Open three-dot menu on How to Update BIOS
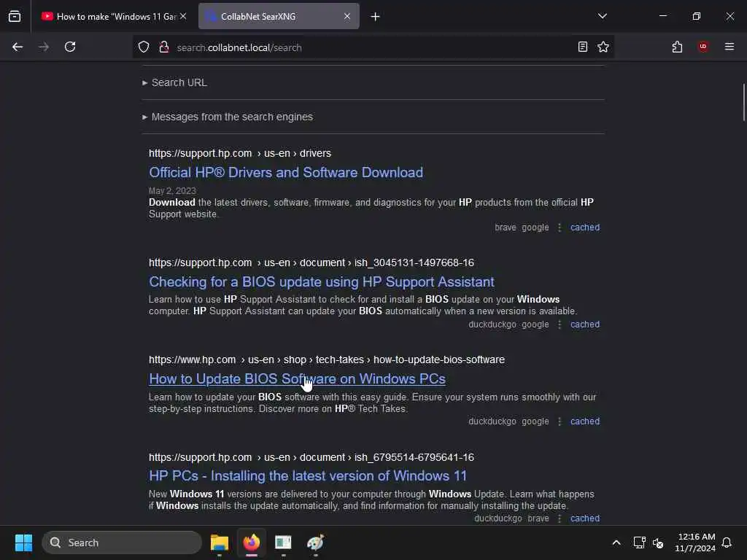Viewport: 747px width, 560px height. [x=560, y=422]
